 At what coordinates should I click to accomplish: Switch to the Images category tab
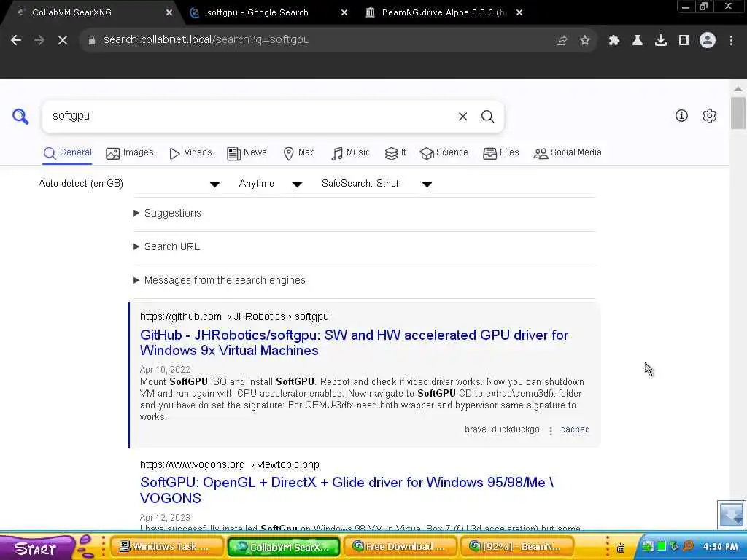tap(130, 153)
